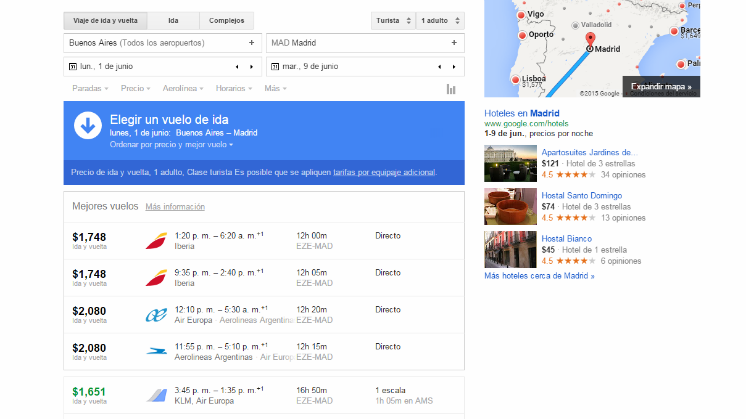Click the Aerolineas Argentinas airline logo
Viewport: 746px width, 419px height.
[x=157, y=351]
